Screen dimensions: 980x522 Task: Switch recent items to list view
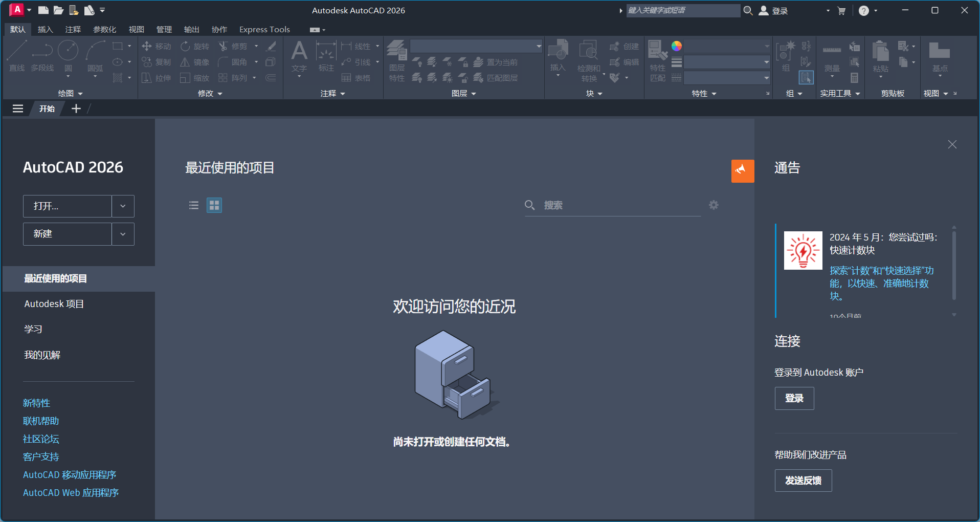tap(194, 205)
